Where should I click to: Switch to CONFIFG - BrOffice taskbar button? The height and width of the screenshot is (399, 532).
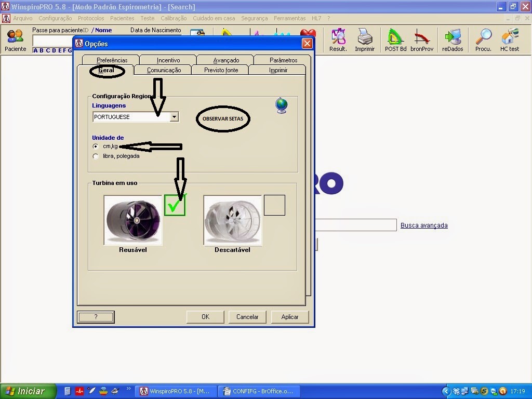coord(259,391)
